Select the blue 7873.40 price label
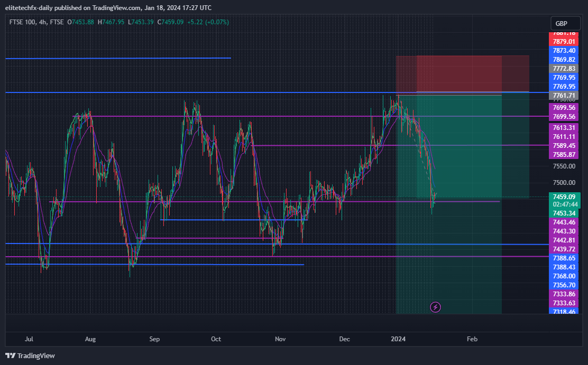588x365 pixels. tap(564, 51)
